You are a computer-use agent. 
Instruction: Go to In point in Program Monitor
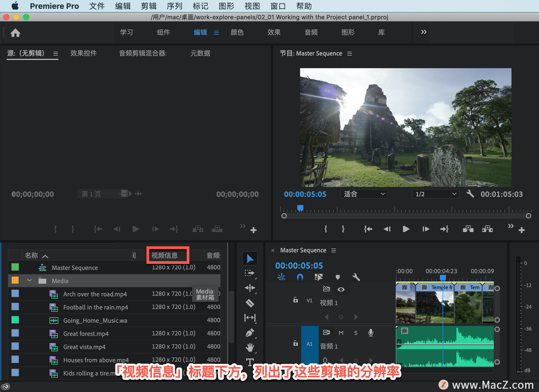pos(368,229)
